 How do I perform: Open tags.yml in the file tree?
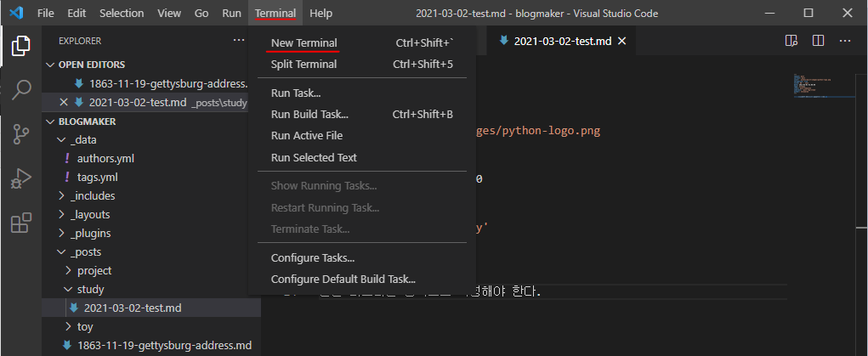point(98,178)
